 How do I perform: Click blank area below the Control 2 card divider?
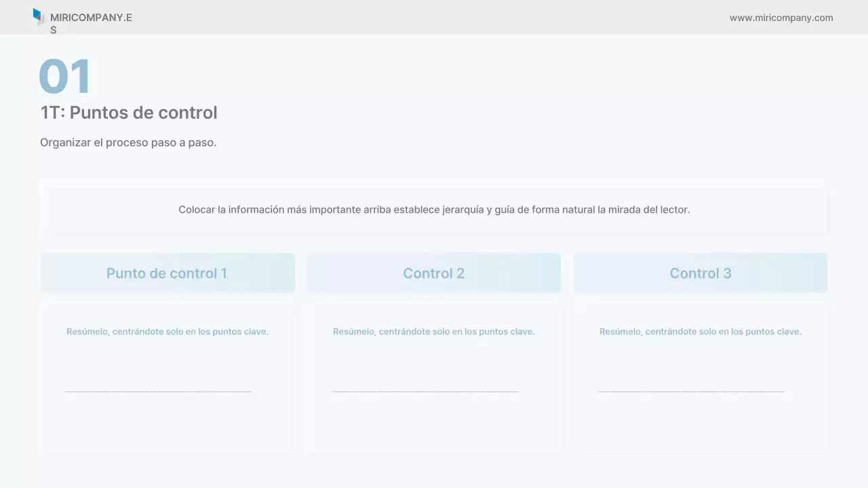coord(434,424)
